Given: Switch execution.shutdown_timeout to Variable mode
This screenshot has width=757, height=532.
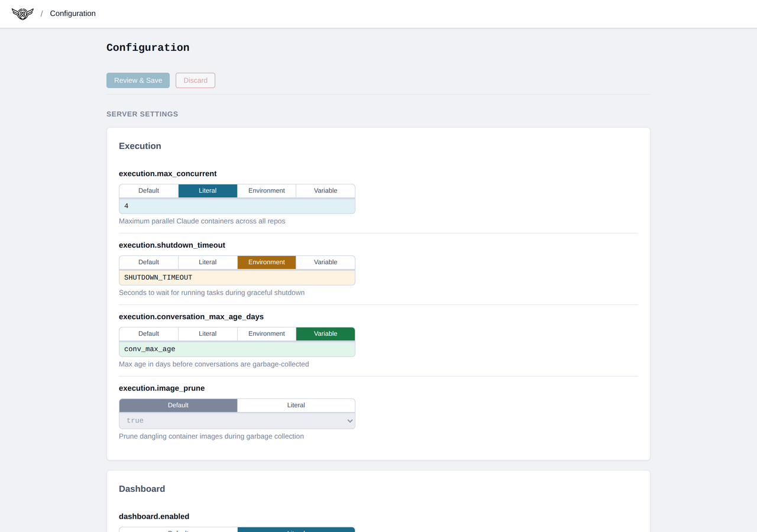Looking at the screenshot, I should click(325, 262).
